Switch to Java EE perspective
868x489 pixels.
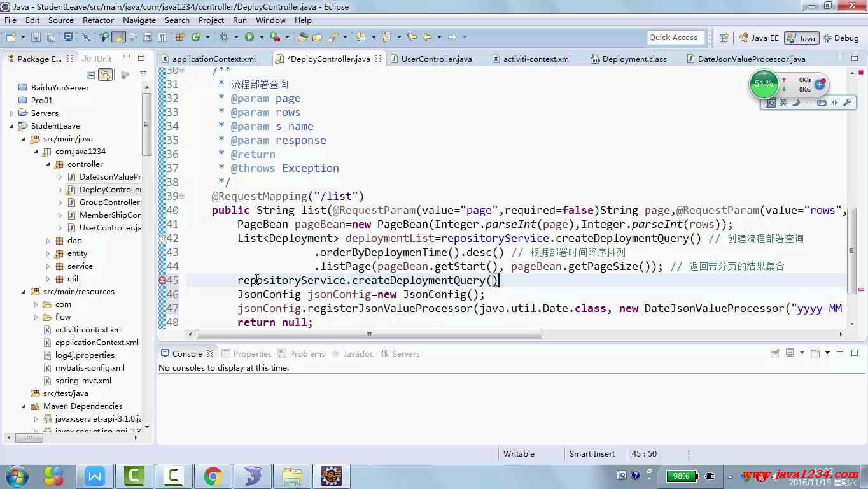759,38
